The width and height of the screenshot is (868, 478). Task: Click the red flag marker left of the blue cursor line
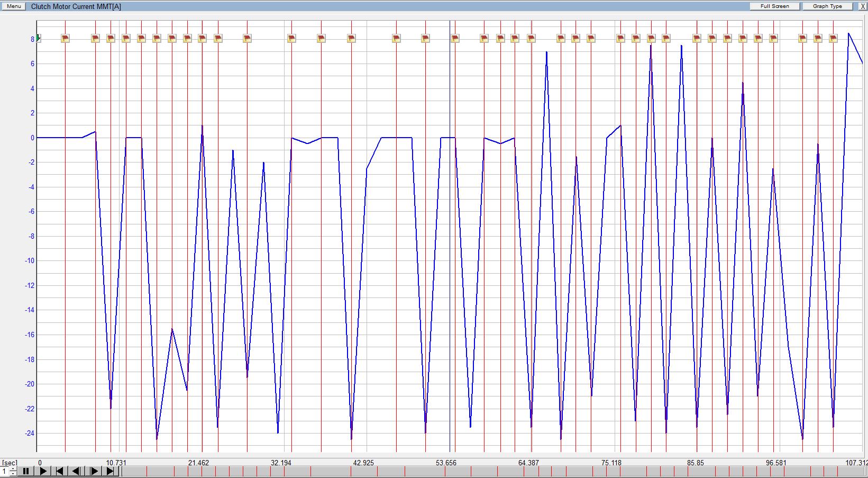(x=425, y=38)
